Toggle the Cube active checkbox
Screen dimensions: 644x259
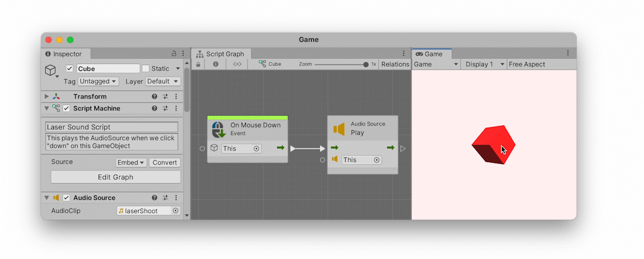tap(70, 68)
